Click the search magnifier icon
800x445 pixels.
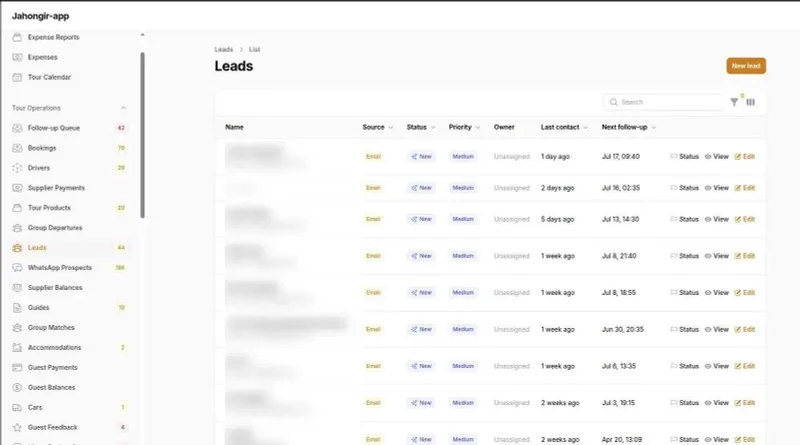(613, 102)
